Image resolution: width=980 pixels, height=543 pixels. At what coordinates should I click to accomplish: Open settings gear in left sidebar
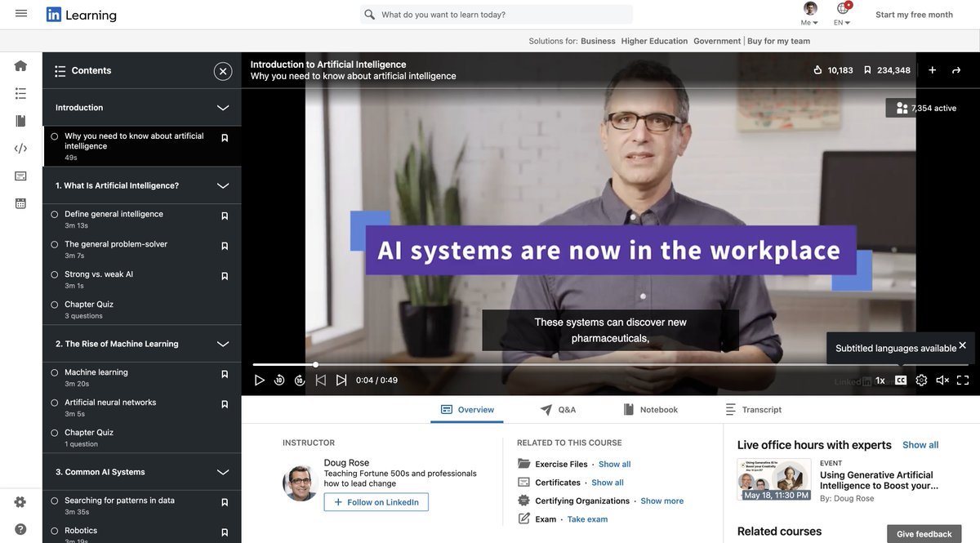click(20, 502)
